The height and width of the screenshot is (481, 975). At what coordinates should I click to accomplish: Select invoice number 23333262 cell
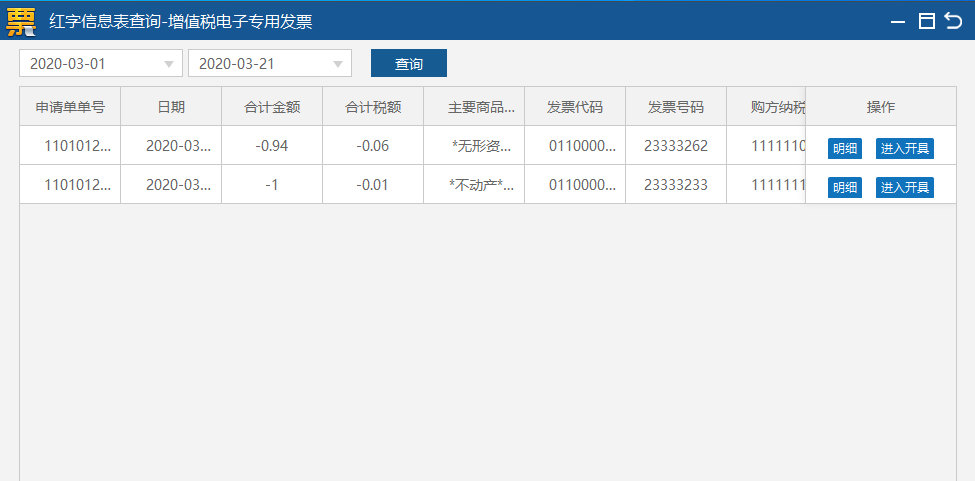coord(676,145)
